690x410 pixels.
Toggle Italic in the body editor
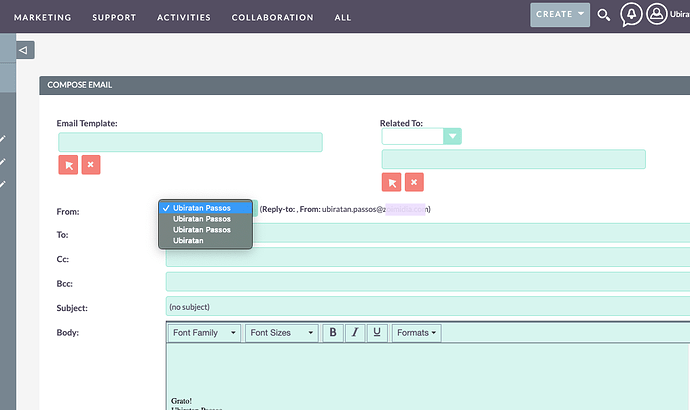pos(355,333)
